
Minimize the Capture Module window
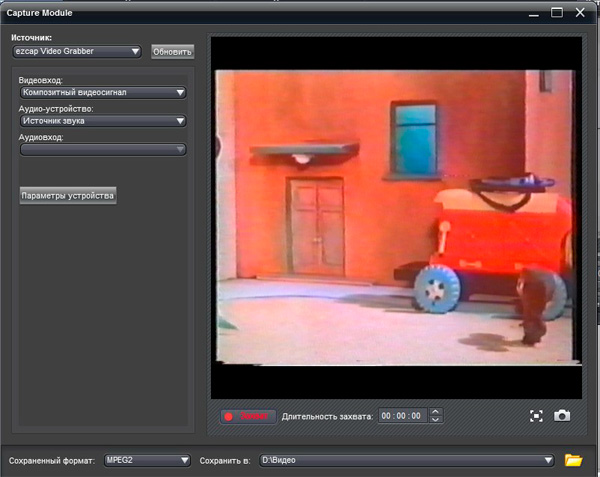tap(531, 13)
